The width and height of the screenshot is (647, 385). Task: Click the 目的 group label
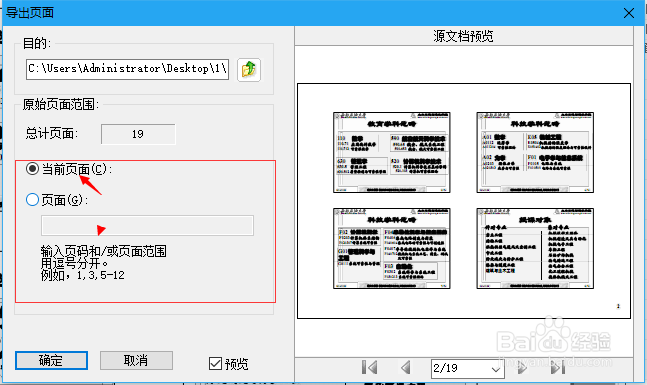(37, 43)
